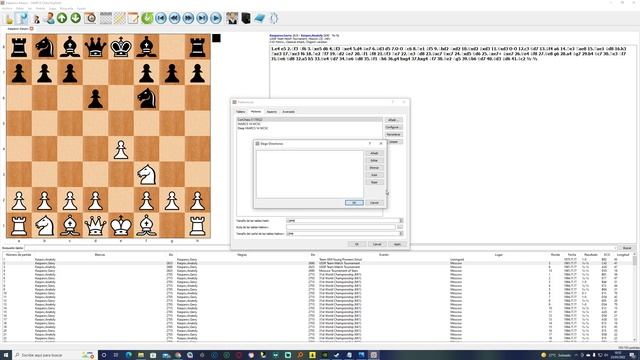Click the green circular check toolbar icon
The image size is (640, 360).
147,18
